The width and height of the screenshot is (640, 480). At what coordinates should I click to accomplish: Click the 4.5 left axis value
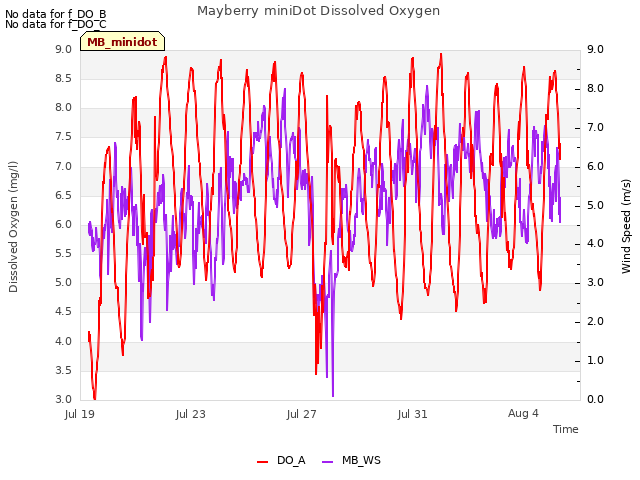tap(64, 312)
